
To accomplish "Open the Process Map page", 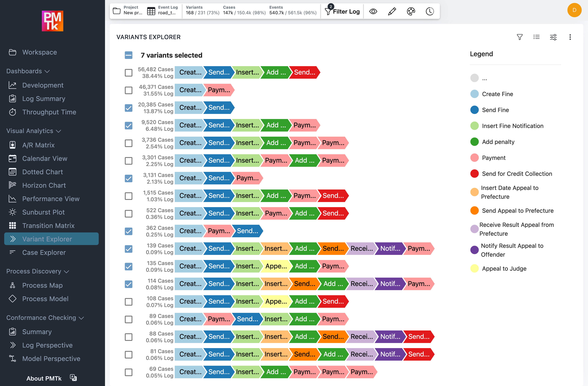I will click(43, 285).
